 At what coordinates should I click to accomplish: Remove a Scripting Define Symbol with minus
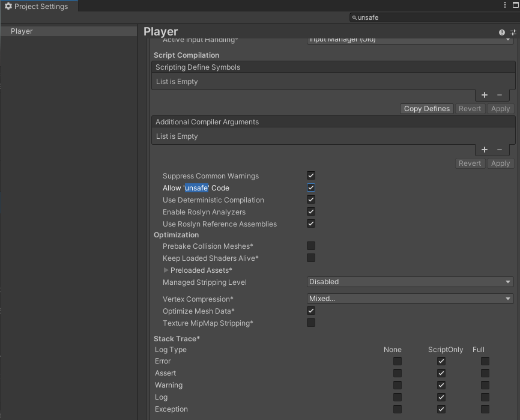(500, 95)
